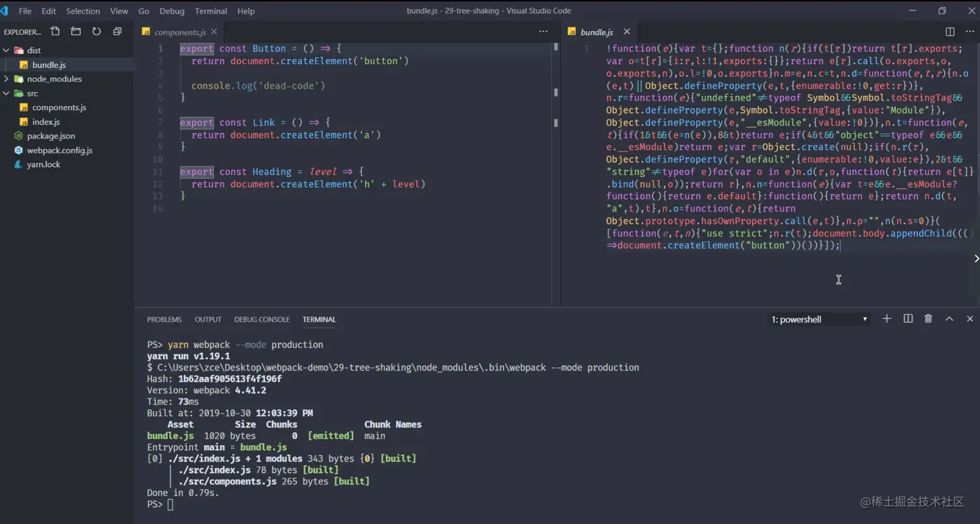This screenshot has height=524, width=980.
Task: Open more actions for the bundle.js editor group
Action: (x=970, y=32)
